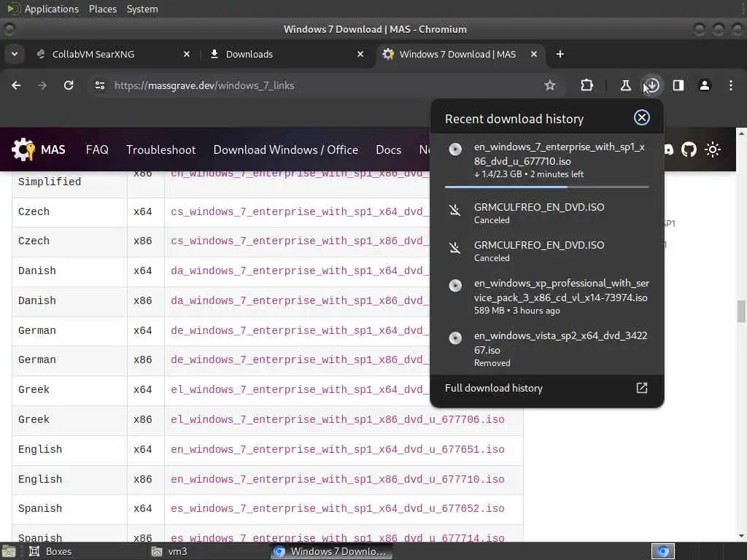Open Czech x64 cs_windows_7 ISO link
Screen dimensions: 747x560
tap(300, 211)
